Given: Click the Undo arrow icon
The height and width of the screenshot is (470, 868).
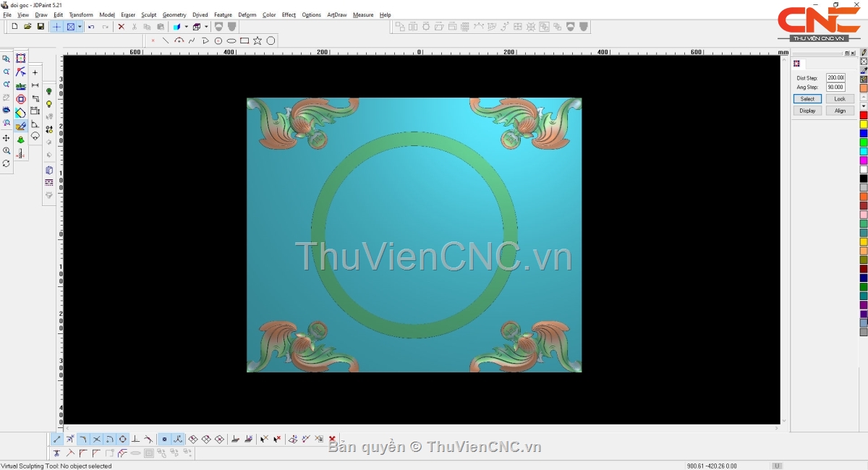Looking at the screenshot, I should 91,27.
